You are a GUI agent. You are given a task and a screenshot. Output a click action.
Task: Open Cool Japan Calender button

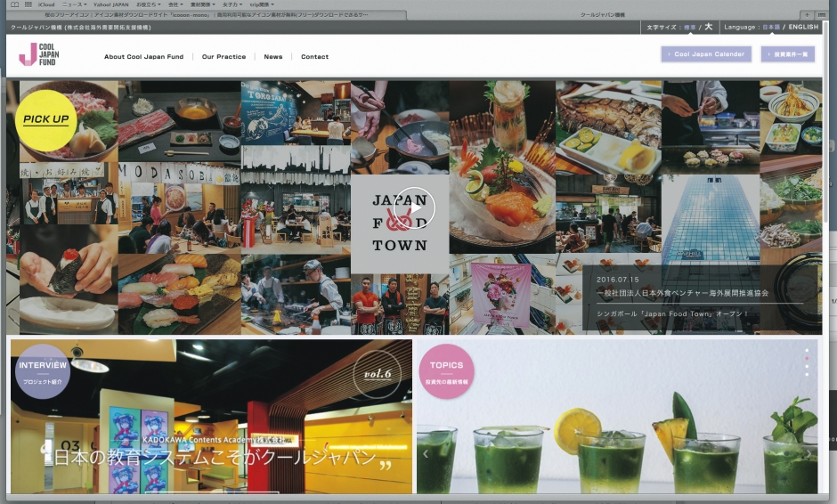706,54
